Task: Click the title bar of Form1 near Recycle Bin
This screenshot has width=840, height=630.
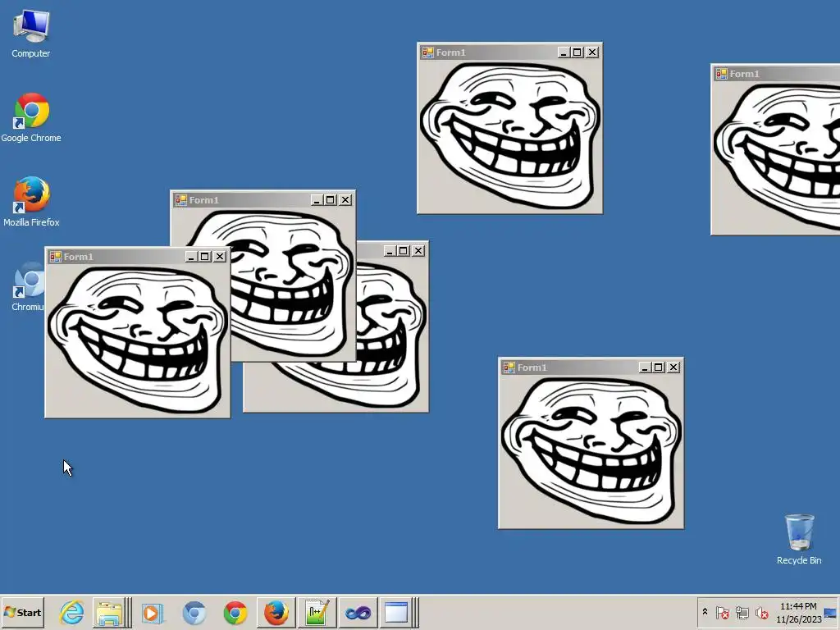Action: [591, 367]
